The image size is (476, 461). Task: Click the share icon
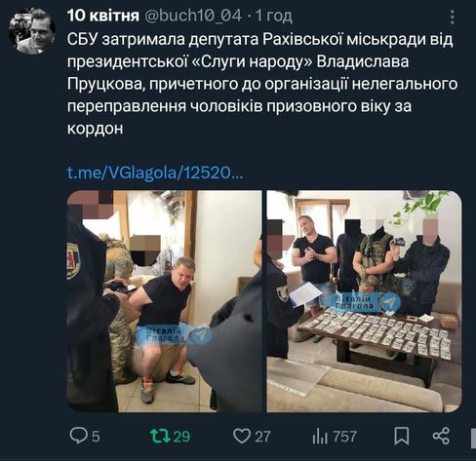(x=441, y=436)
